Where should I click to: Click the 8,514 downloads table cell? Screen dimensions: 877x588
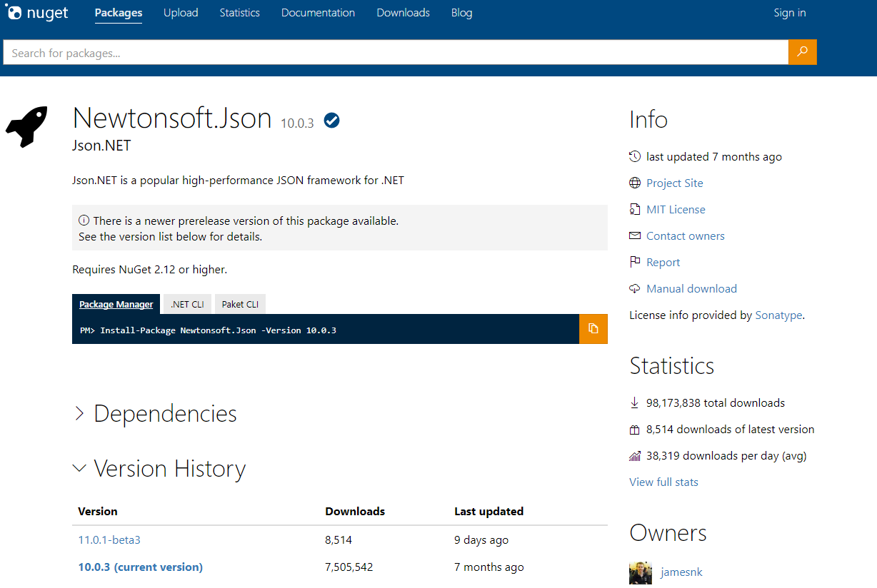click(339, 539)
